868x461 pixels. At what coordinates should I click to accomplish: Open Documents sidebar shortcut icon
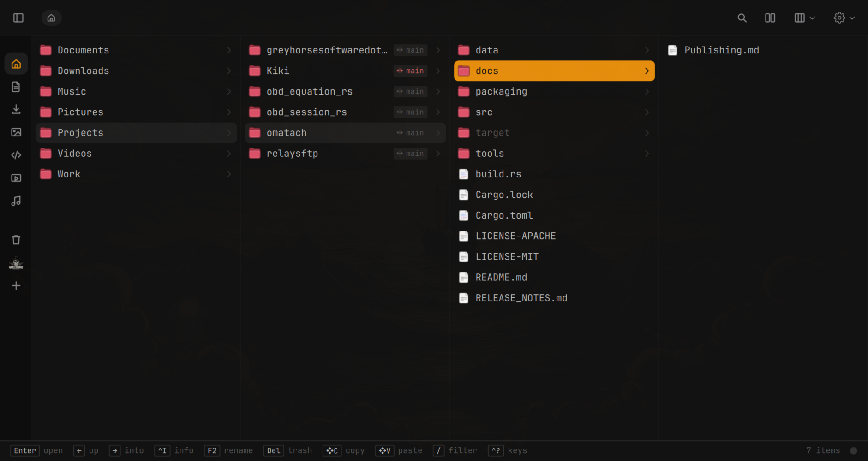[x=16, y=87]
